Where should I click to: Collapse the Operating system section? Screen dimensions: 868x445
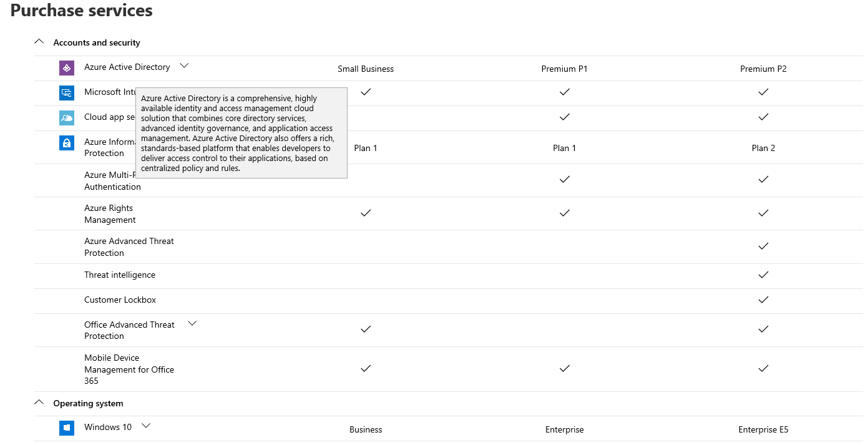point(39,403)
